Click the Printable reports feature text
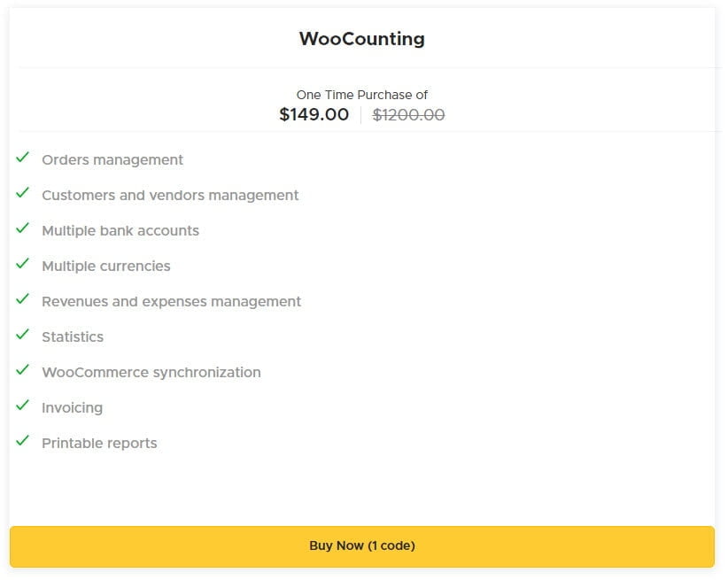The width and height of the screenshot is (728, 580). [x=99, y=444]
